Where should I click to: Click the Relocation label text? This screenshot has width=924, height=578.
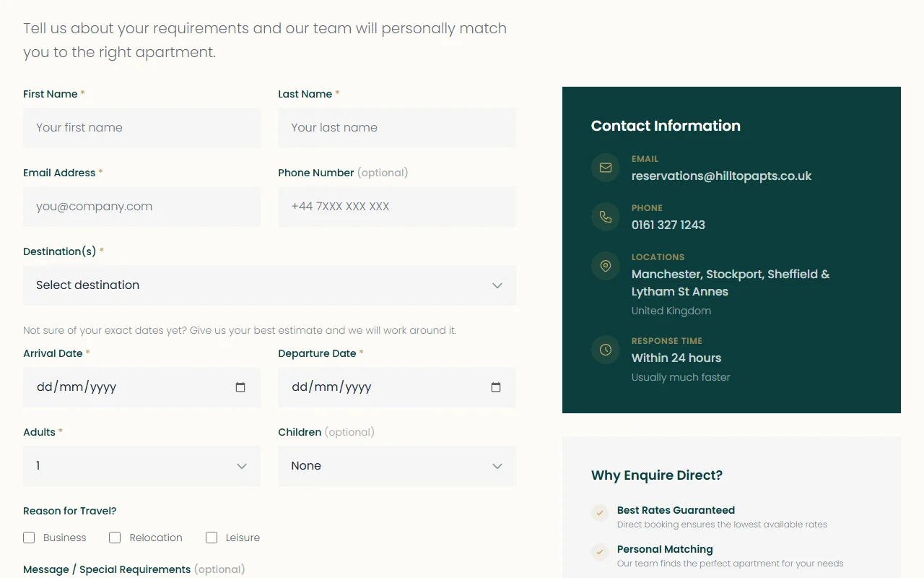(x=156, y=538)
